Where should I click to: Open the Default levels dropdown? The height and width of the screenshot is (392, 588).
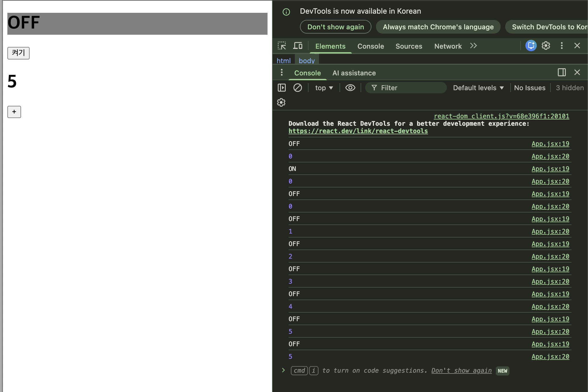point(478,88)
